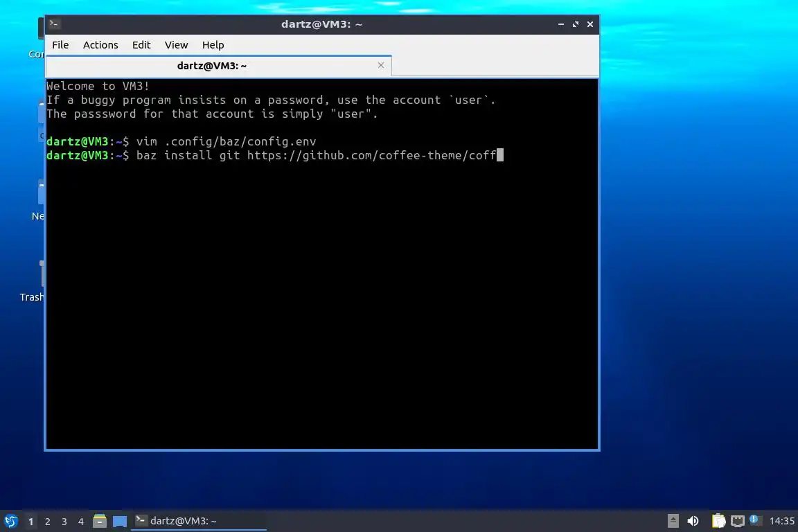Minimize the terminal window
This screenshot has height=532, width=798.
pyautogui.click(x=561, y=24)
